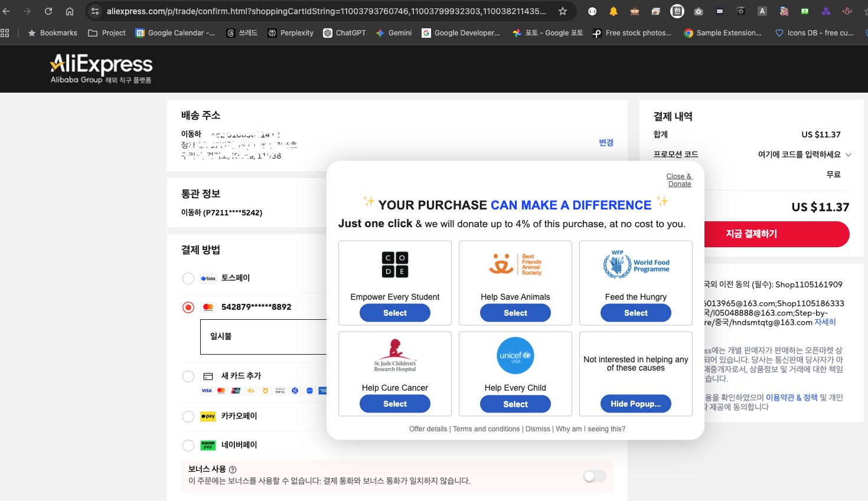Click the Toss pay logo icon
The image size is (868, 501).
[208, 279]
